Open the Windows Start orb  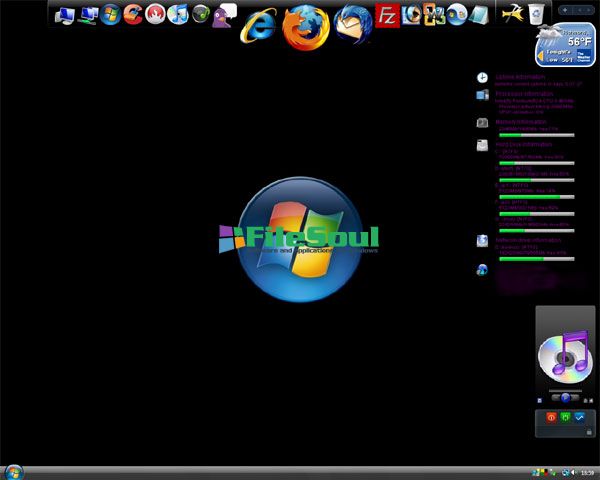[13, 471]
